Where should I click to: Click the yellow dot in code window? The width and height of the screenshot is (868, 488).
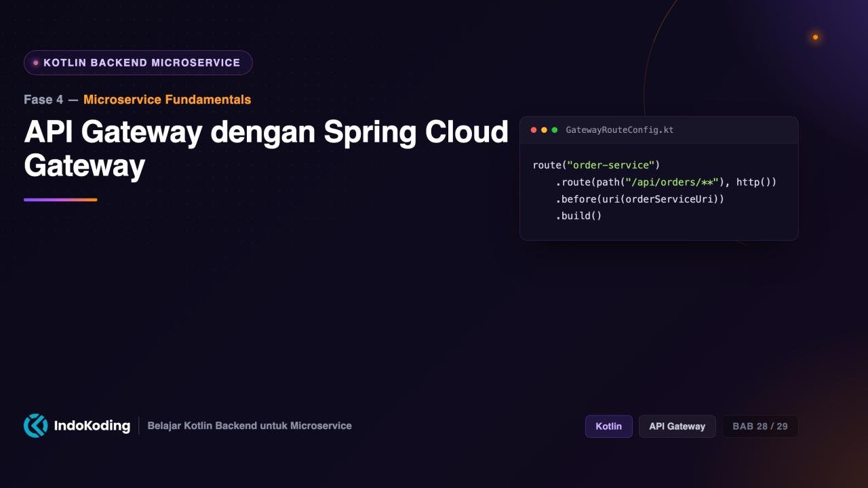544,129
